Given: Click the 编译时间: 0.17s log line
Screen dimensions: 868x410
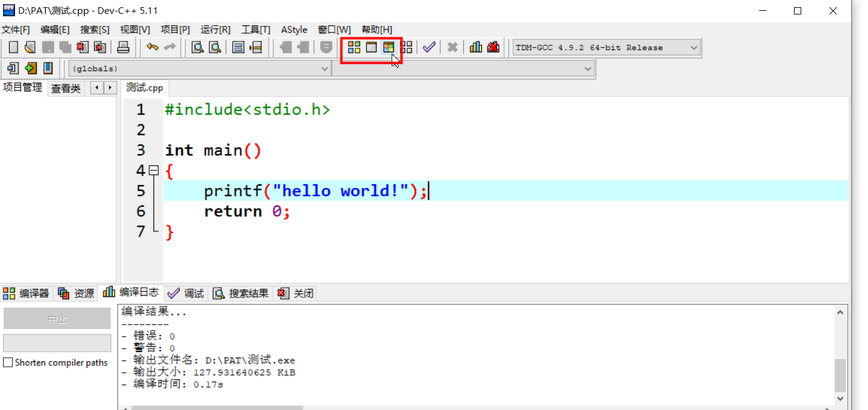Looking at the screenshot, I should coord(172,384).
